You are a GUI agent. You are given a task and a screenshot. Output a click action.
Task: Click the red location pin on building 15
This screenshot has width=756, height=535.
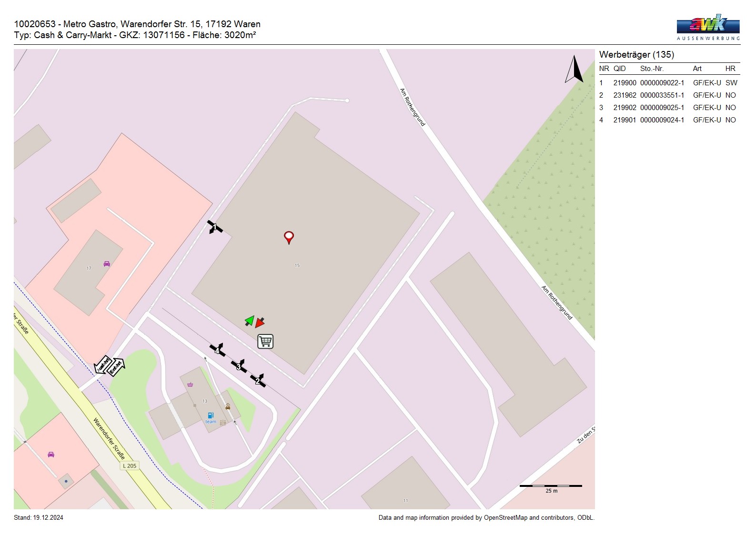[x=289, y=237]
